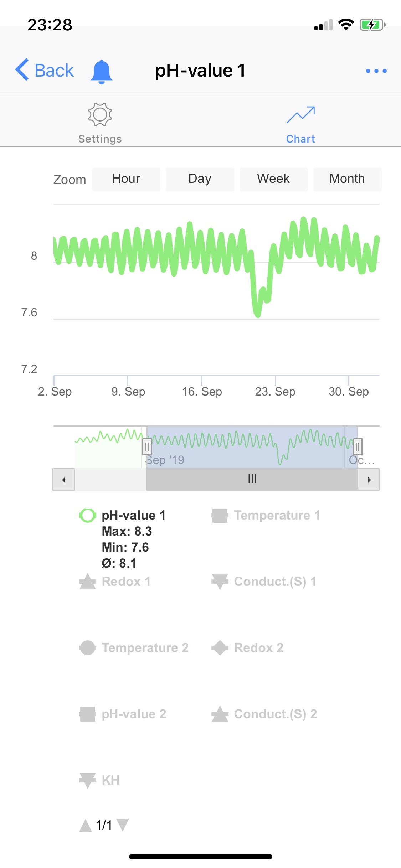401x868 pixels.
Task: Tap the Back chevron icon
Action: (x=22, y=69)
